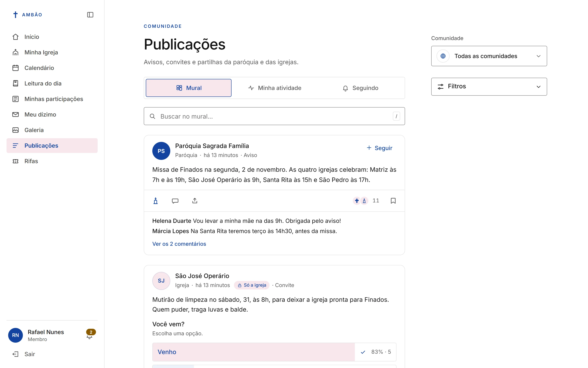Viewport: 588px width, 368px height.
Task: Click the notifications bell with badge 2
Action: pos(90,335)
